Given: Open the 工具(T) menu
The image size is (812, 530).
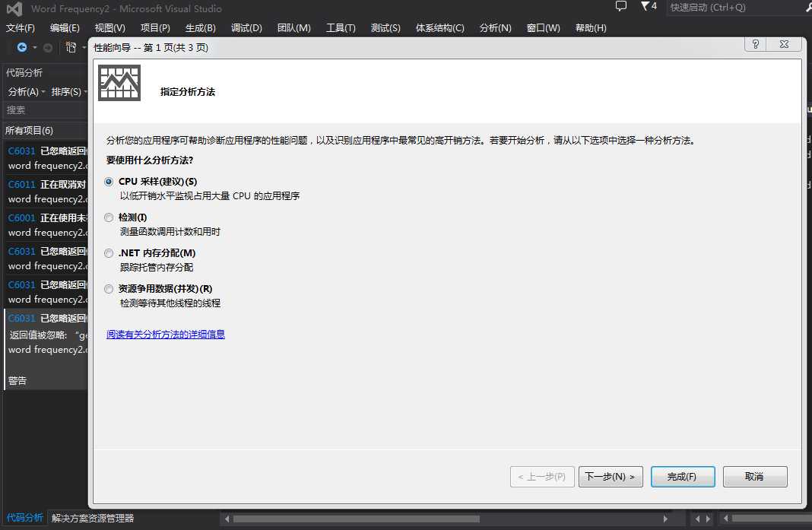Looking at the screenshot, I should click(x=341, y=28).
